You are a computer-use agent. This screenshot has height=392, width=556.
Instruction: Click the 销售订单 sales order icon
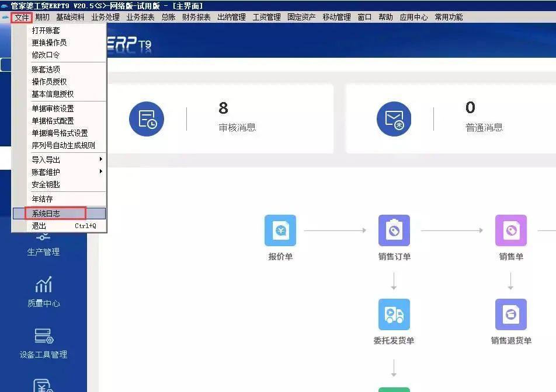[394, 230]
